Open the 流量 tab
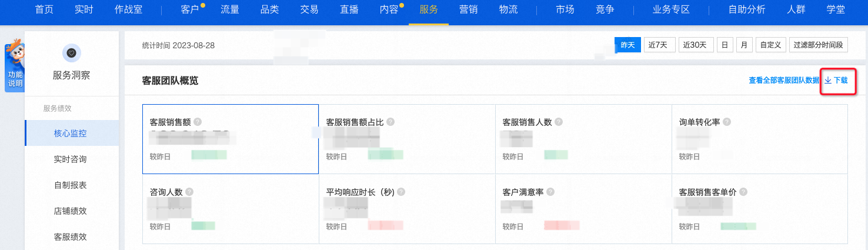The image size is (868, 250). (229, 10)
